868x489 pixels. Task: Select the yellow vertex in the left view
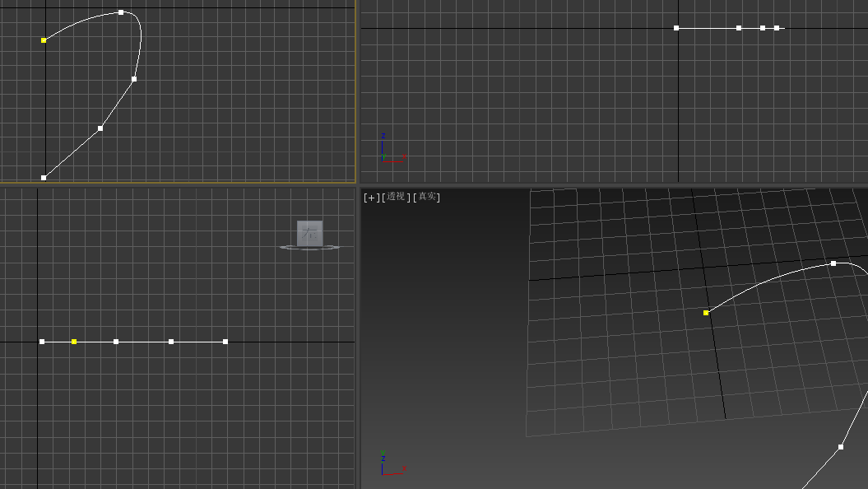(74, 342)
